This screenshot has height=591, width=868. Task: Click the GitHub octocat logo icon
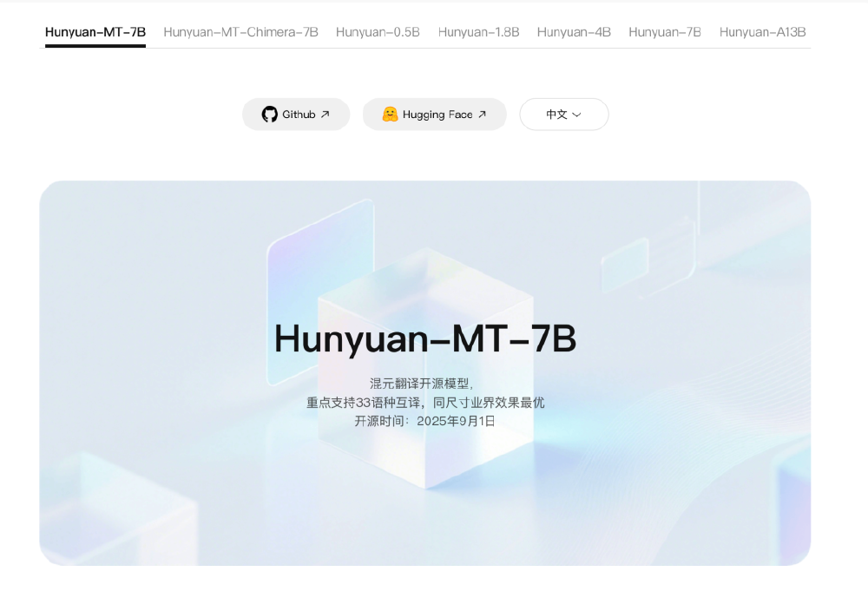click(x=271, y=114)
